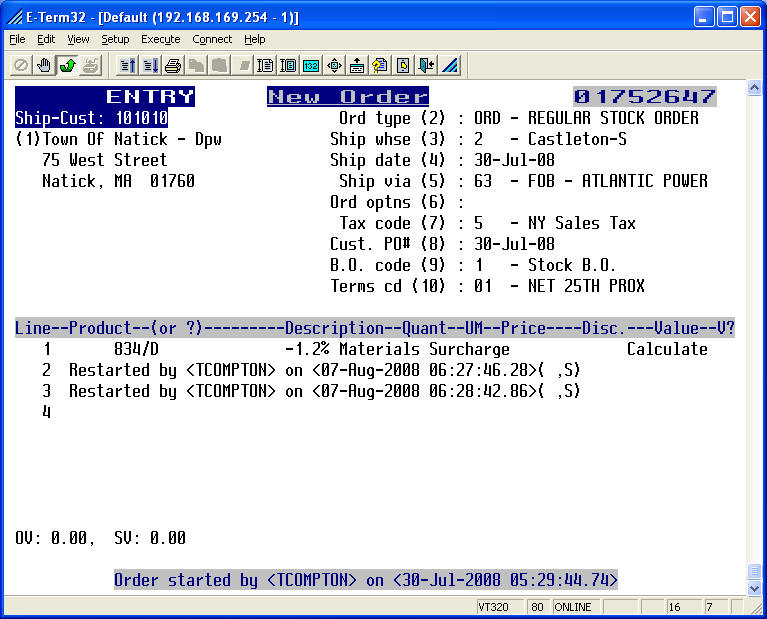
Task: Click the Ship date value 30-Jul-08
Action: [x=514, y=160]
